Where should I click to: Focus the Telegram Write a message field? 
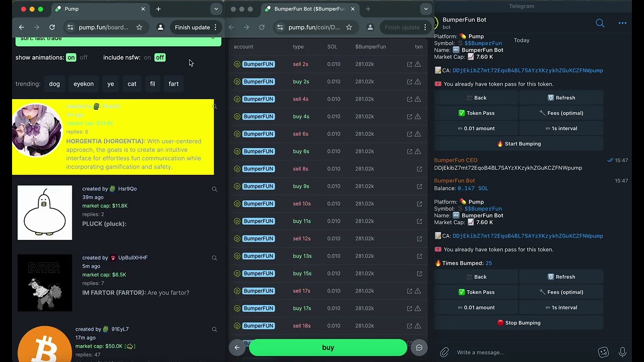pos(523,352)
